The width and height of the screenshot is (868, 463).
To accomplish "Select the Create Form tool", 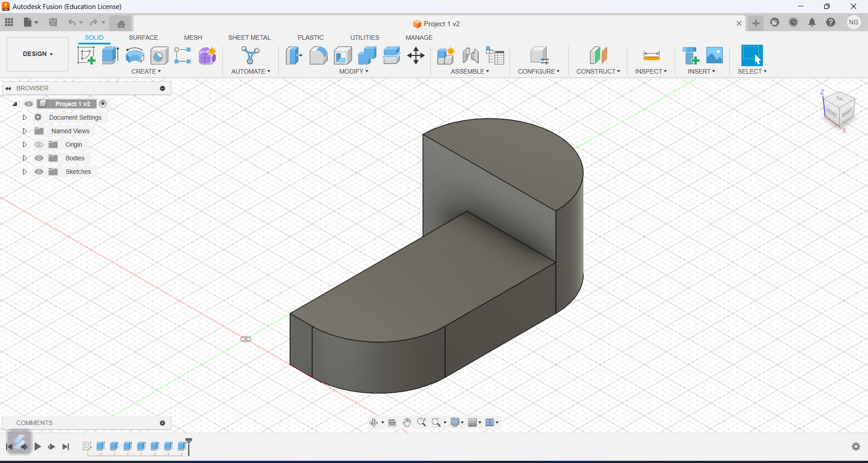I will pyautogui.click(x=208, y=56).
